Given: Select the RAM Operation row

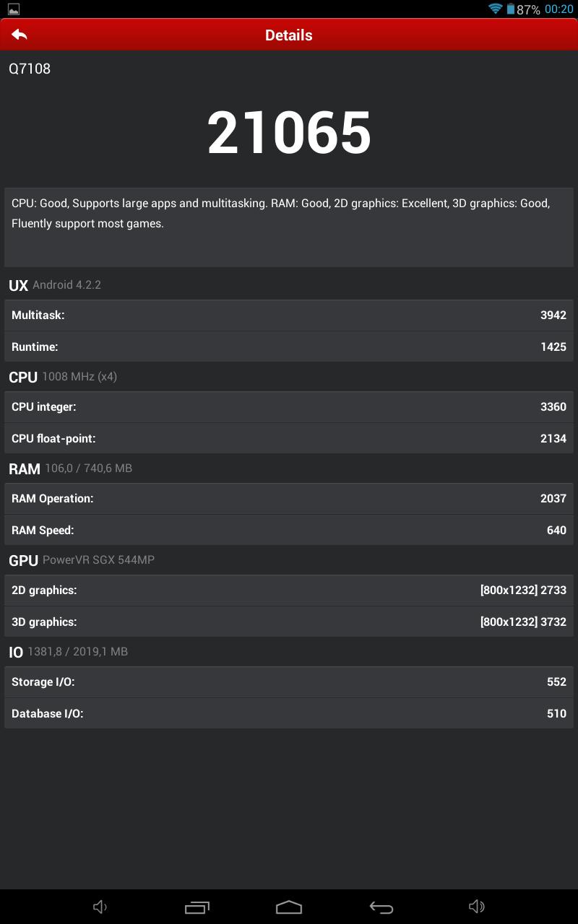Looking at the screenshot, I should 289,499.
